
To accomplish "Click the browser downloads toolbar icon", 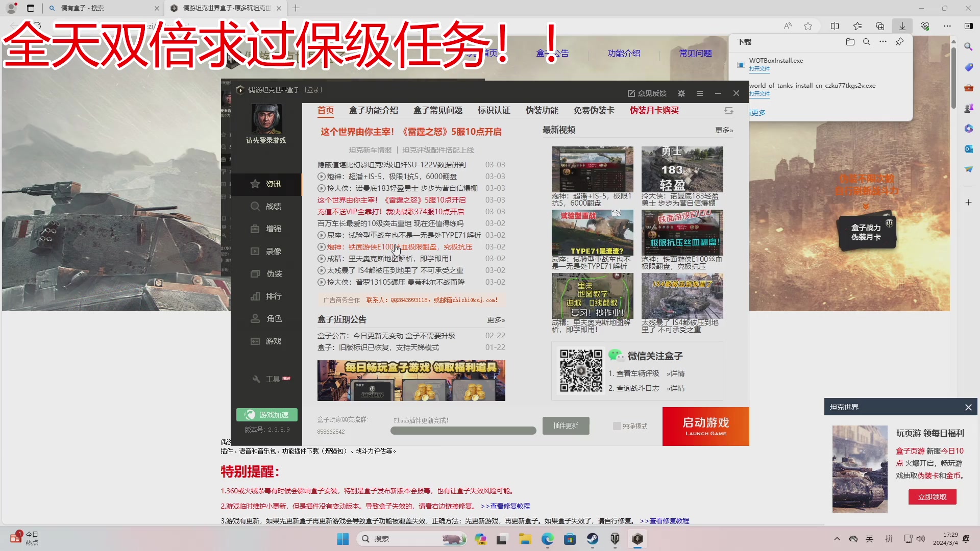I will [x=902, y=26].
